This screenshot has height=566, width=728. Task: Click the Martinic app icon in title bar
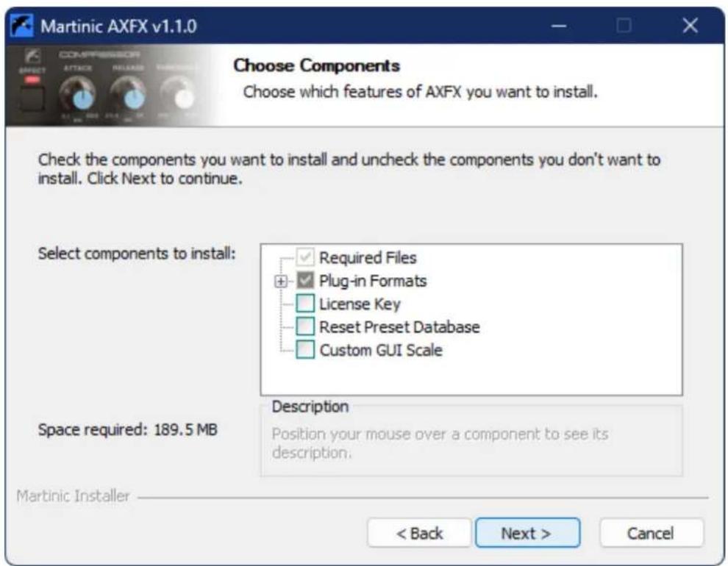(x=22, y=26)
